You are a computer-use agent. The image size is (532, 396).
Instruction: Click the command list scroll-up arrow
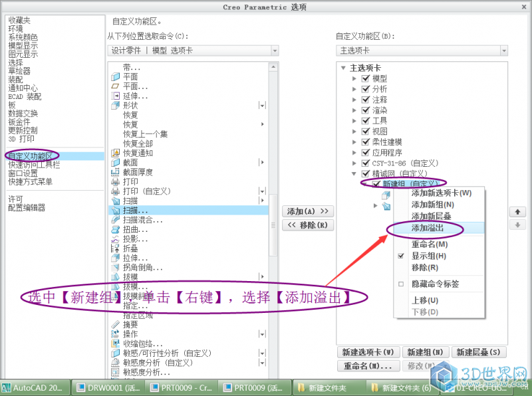(273, 67)
